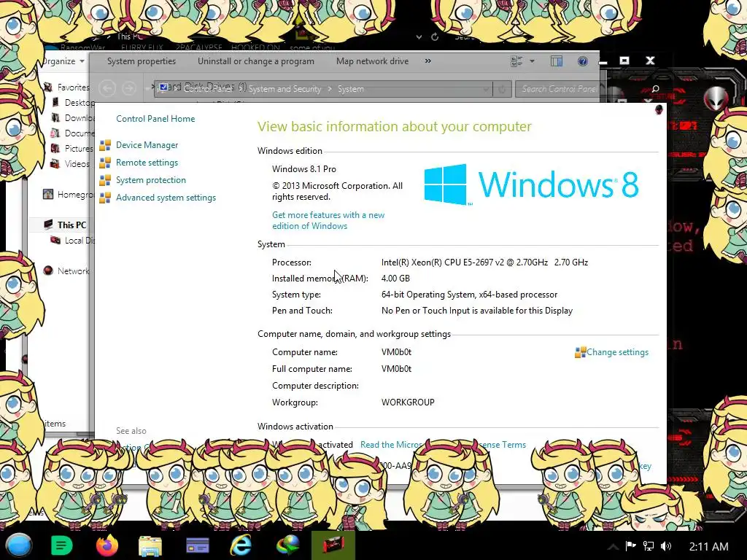Image resolution: width=747 pixels, height=560 pixels.
Task: Click the volume speaker tray icon
Action: pos(666,546)
